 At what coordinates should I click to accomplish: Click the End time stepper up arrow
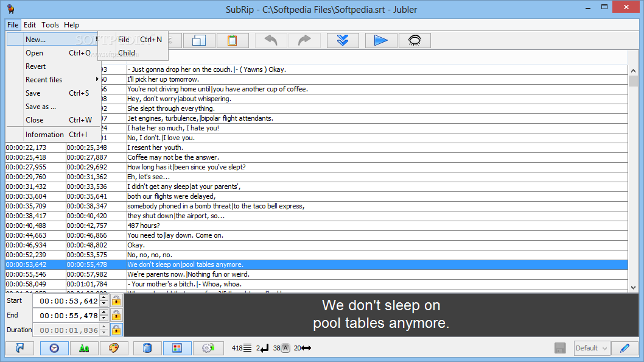pos(104,313)
